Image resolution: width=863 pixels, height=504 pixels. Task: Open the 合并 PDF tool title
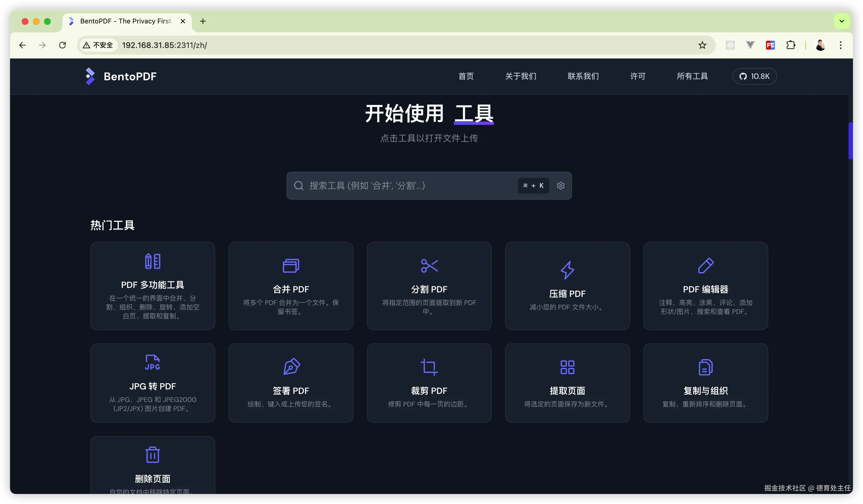click(291, 289)
